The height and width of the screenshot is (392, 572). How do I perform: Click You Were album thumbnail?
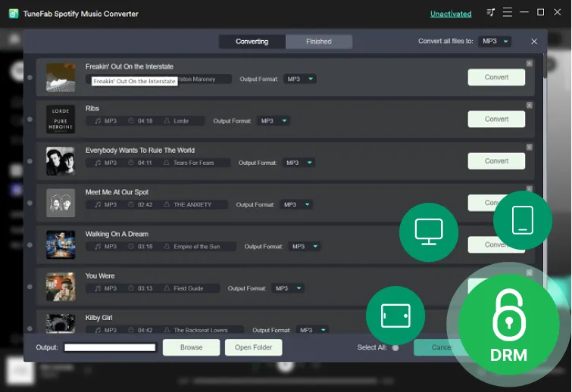61,287
